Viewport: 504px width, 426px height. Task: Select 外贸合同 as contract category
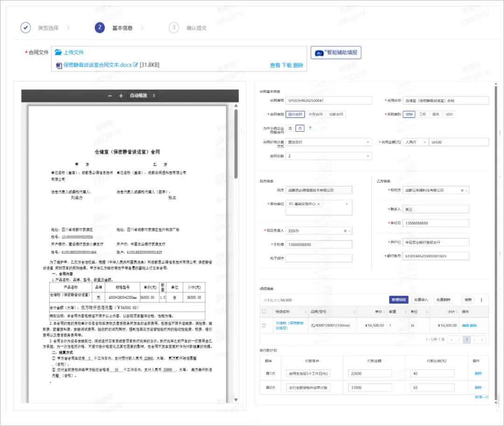click(x=315, y=114)
